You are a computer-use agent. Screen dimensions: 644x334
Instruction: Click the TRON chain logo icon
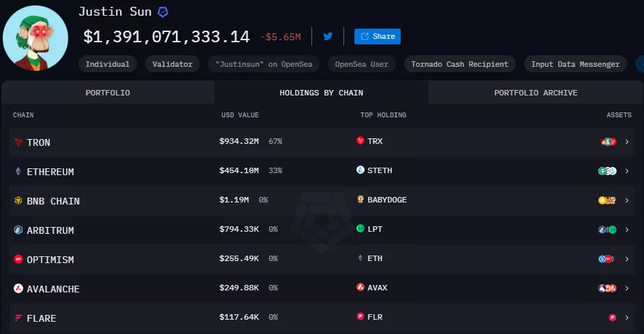coord(18,142)
